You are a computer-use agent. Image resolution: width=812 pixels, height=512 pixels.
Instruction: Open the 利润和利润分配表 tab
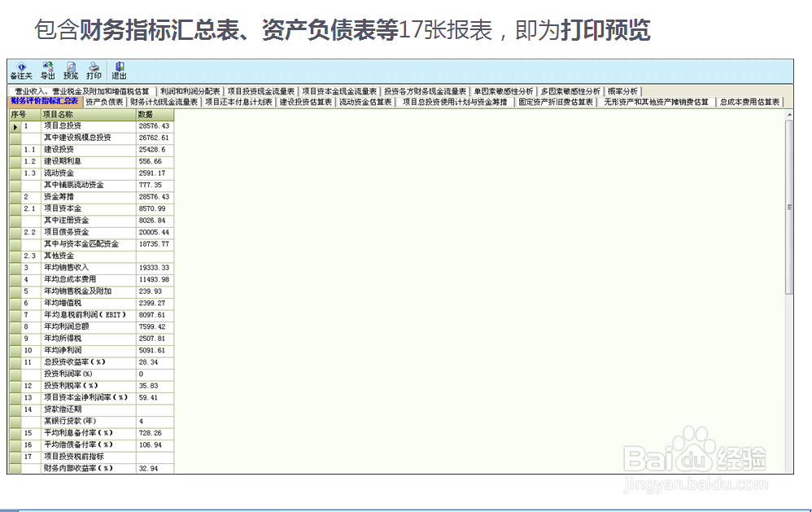(190, 91)
